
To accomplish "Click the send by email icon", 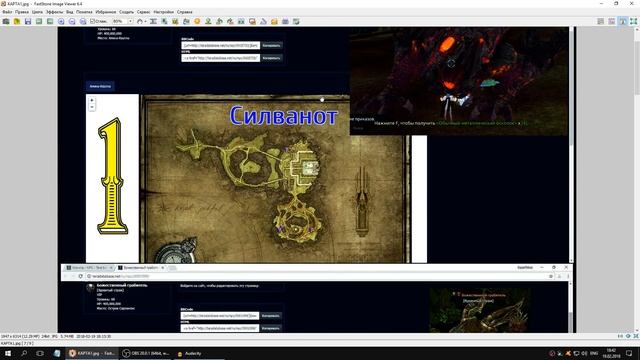I will (263, 21).
